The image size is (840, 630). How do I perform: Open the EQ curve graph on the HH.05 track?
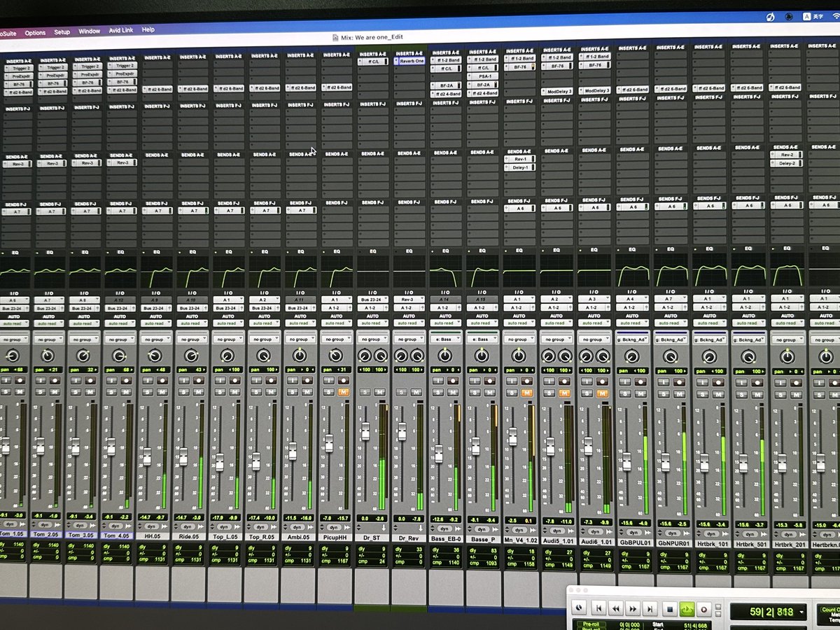155,272
